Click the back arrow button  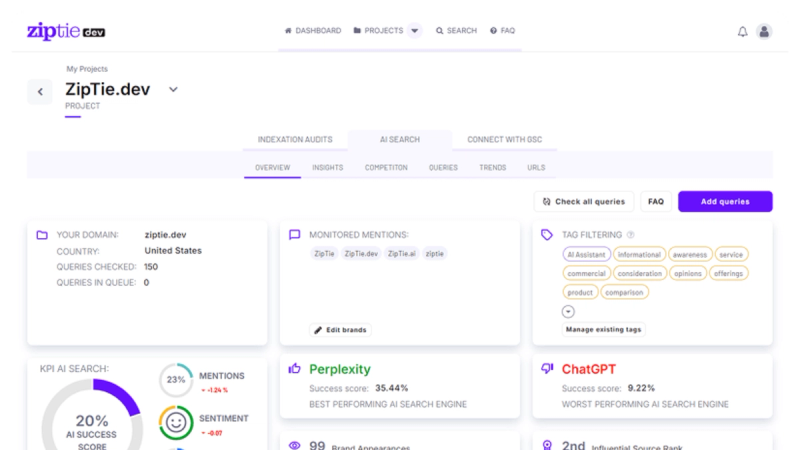[x=40, y=92]
